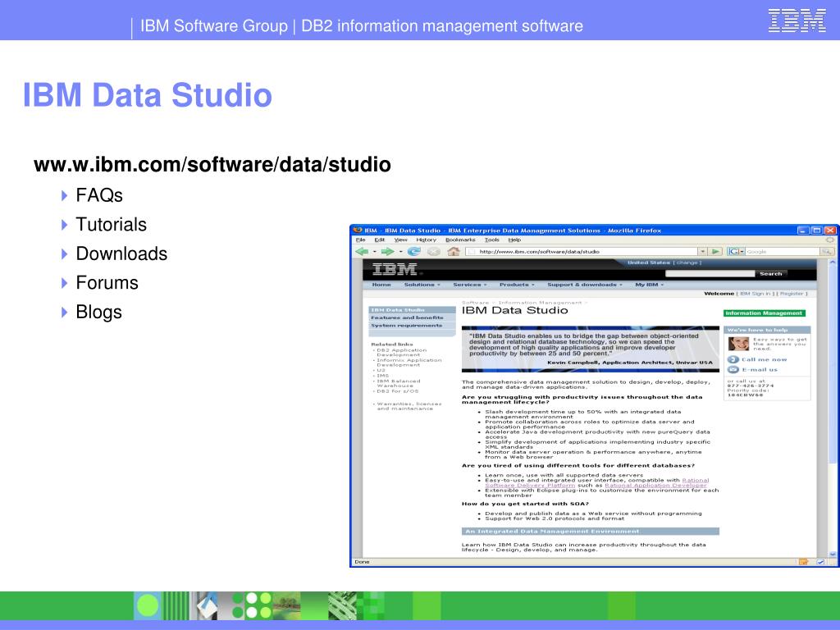Minimize the Firefox window
The height and width of the screenshot is (630, 840).
tap(803, 231)
